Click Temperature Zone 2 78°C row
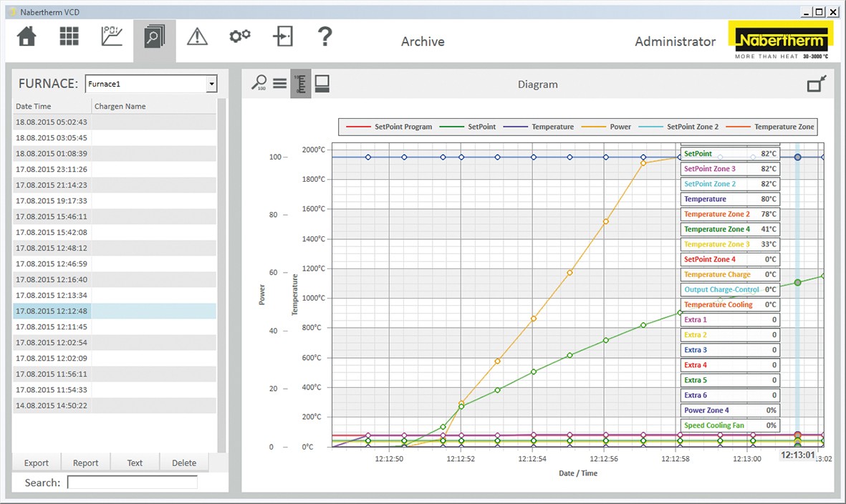Viewport: 846px width, 504px height. [x=730, y=214]
